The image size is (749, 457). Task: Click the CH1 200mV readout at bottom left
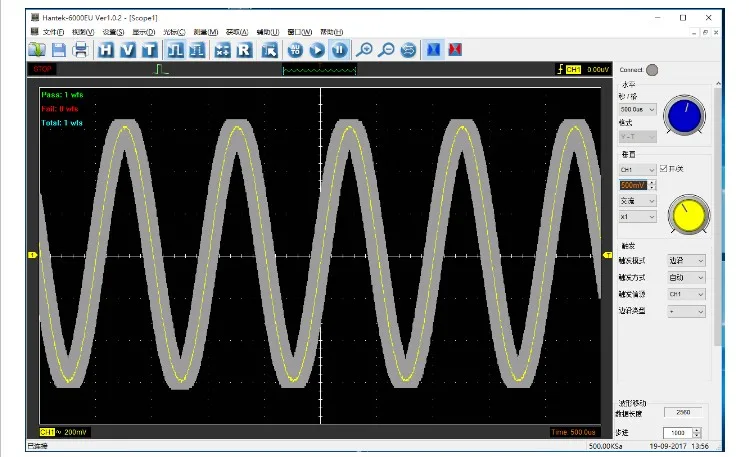click(64, 432)
